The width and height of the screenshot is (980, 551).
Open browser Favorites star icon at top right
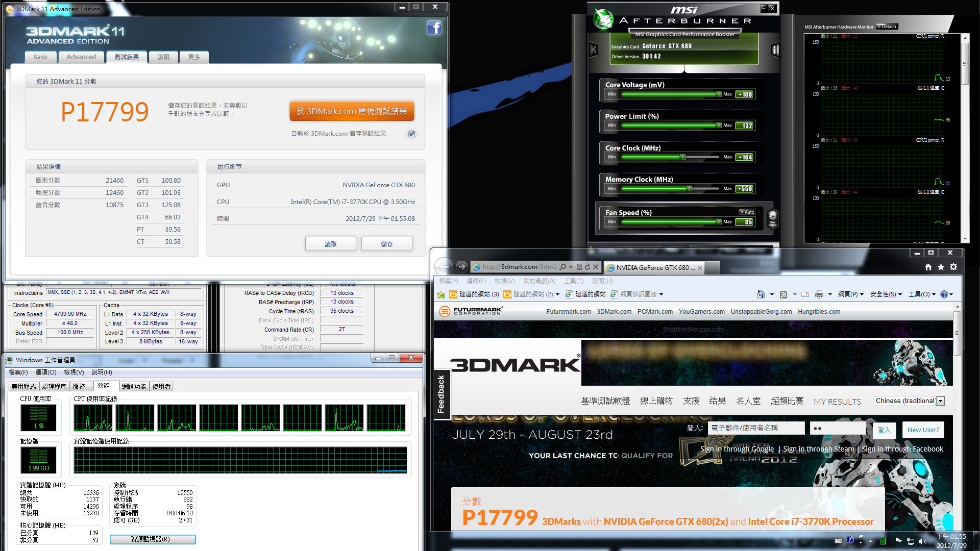[941, 267]
